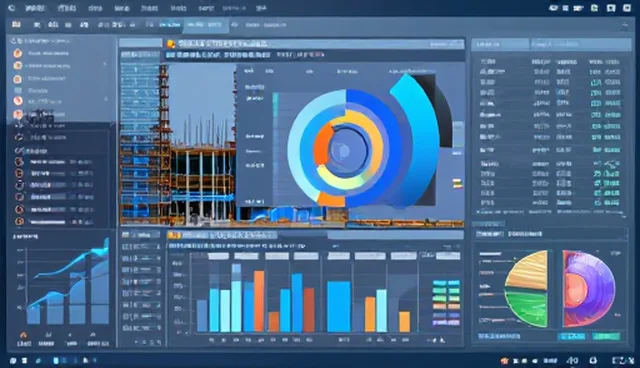Click the leftmost icon in the second toolbar row
640x368 pixels.
click(x=16, y=25)
